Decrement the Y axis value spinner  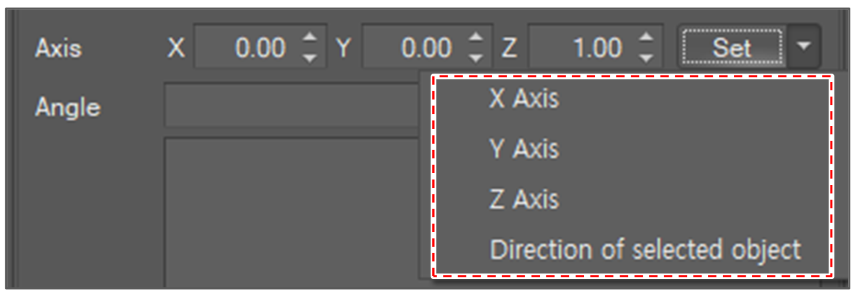click(x=476, y=58)
